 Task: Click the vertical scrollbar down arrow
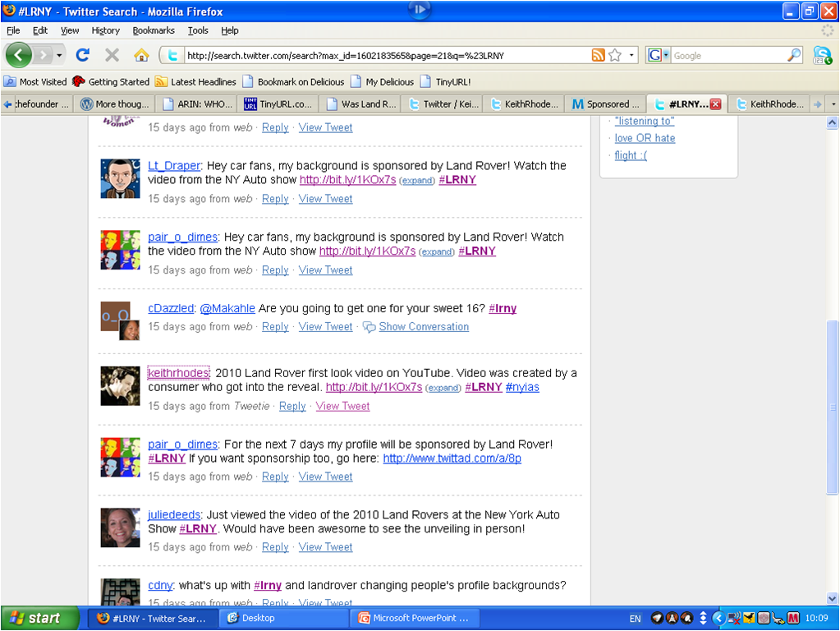pos(832,598)
